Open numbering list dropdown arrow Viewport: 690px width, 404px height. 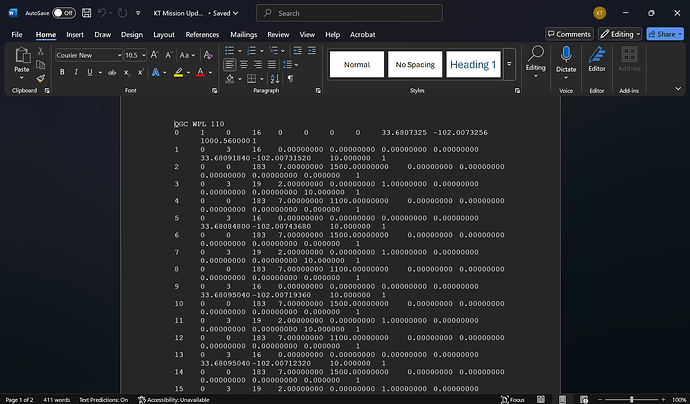pos(262,51)
